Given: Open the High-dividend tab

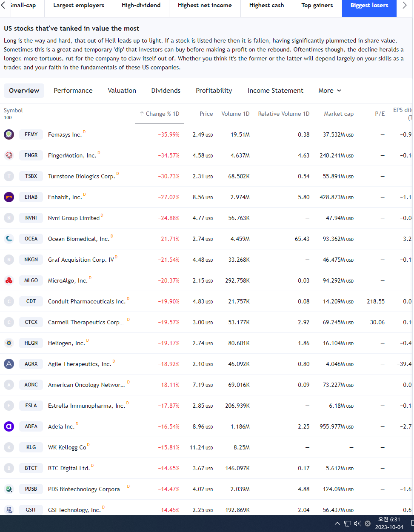Looking at the screenshot, I should point(141,6).
